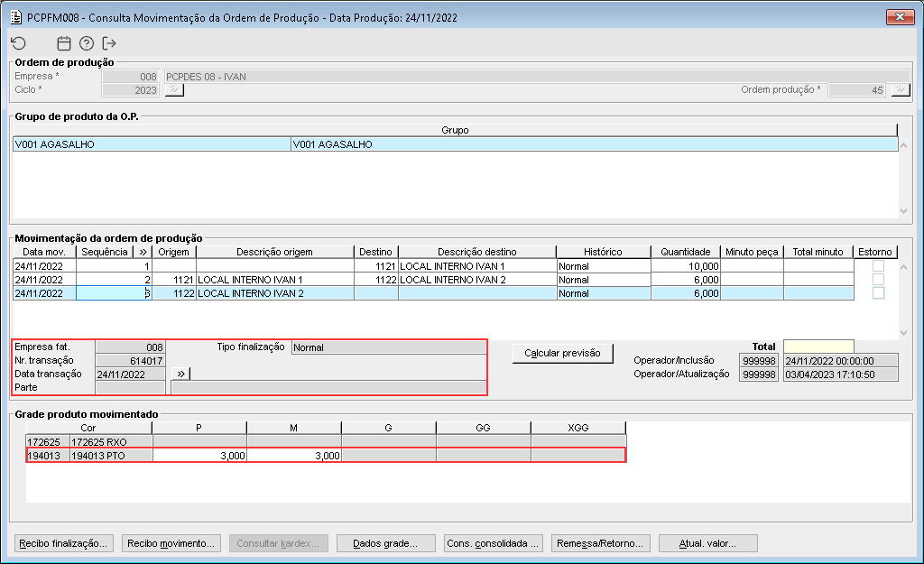Select quantity cell 10,000 in sequence 1
The height and width of the screenshot is (564, 924).
pyautogui.click(x=686, y=266)
